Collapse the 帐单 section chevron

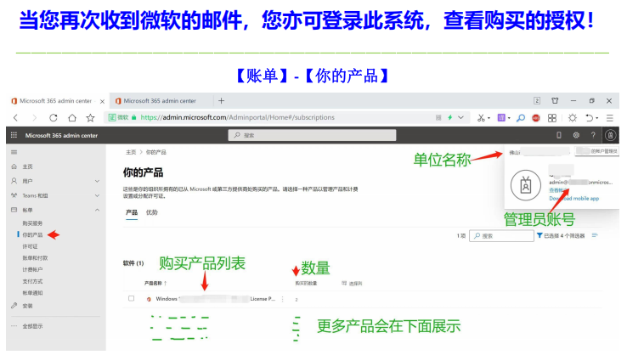tap(98, 210)
